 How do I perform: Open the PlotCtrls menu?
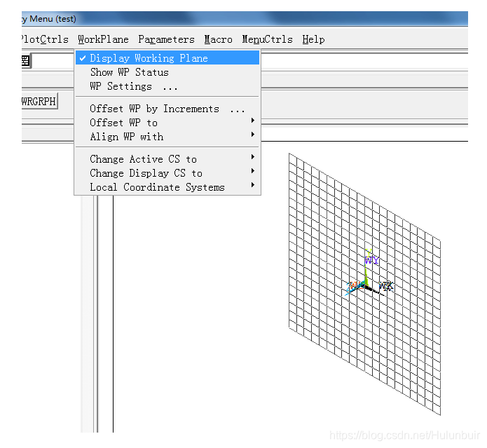[46, 39]
